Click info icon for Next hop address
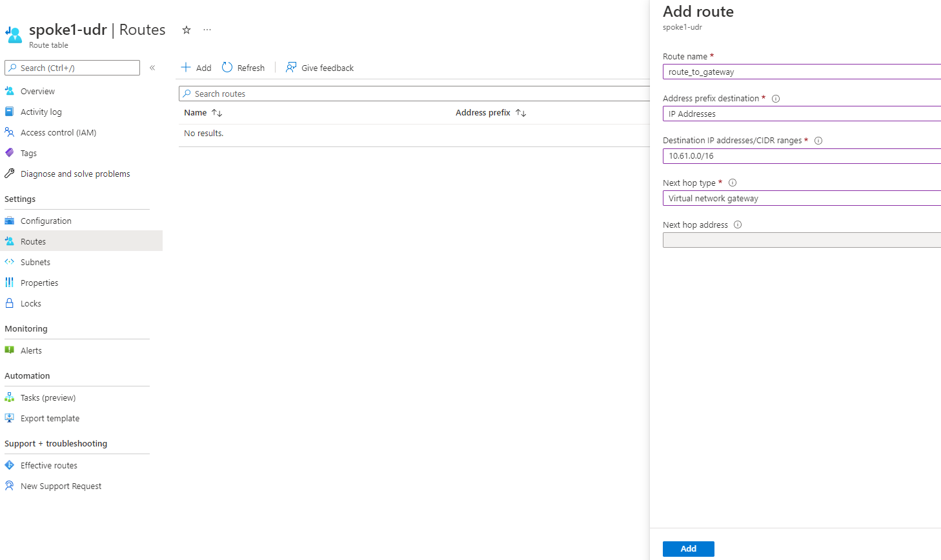This screenshot has height=560, width=941. [x=738, y=225]
